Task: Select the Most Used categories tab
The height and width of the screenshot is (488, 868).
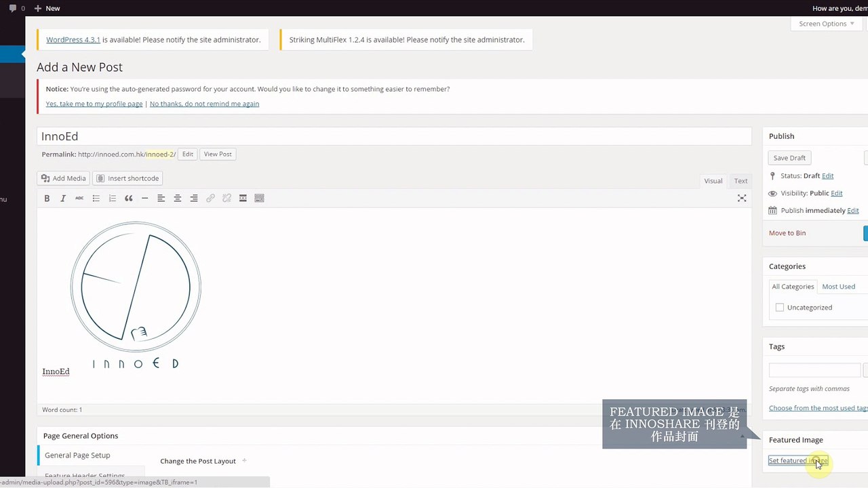Action: coord(838,287)
